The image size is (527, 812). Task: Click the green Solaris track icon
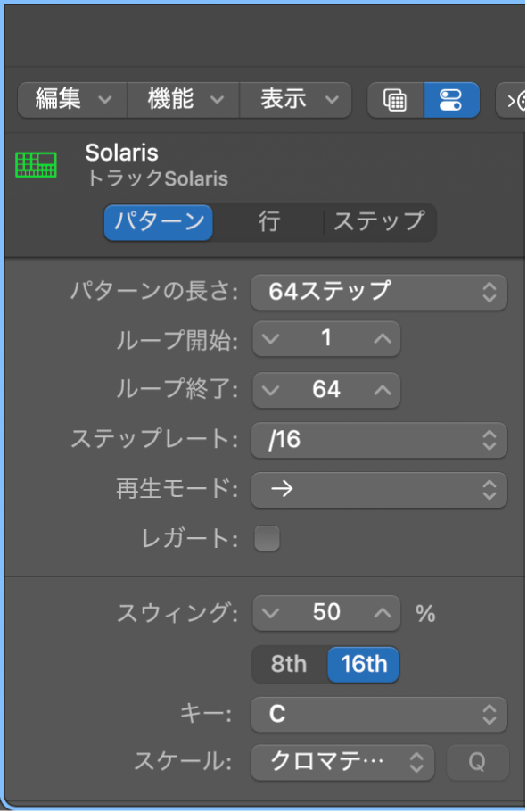pyautogui.click(x=36, y=165)
